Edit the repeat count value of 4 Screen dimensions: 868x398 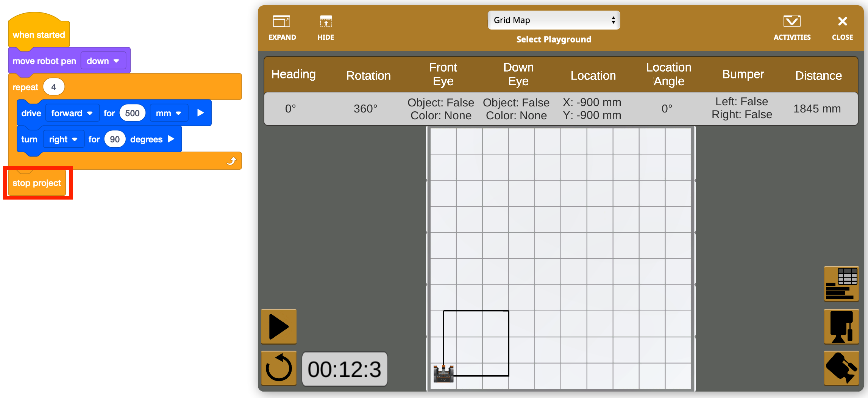coord(54,86)
